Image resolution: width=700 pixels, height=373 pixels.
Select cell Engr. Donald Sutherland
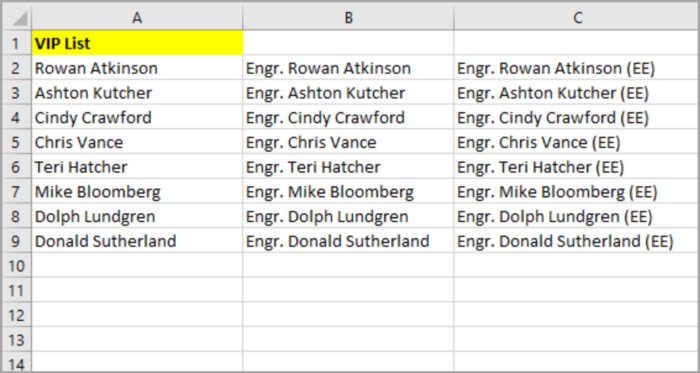[x=348, y=241]
